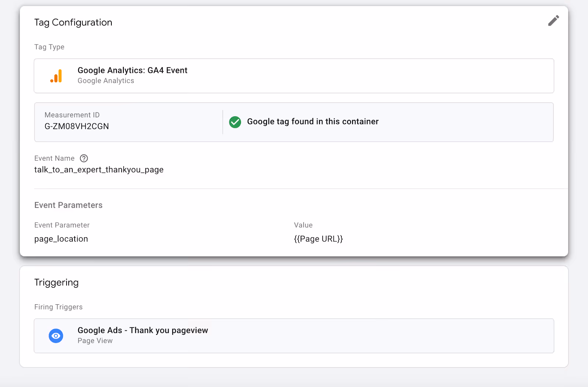Click the Google Analytics subtitle under tag type

point(106,81)
